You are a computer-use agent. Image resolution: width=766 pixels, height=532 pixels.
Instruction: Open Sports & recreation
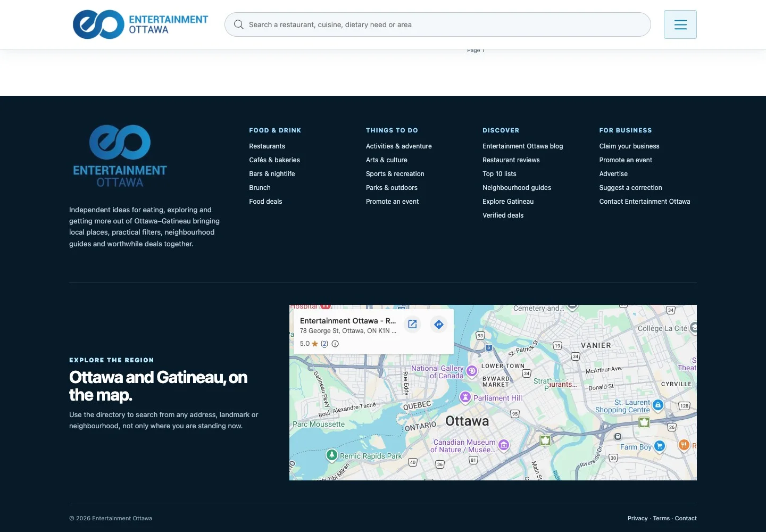(395, 174)
